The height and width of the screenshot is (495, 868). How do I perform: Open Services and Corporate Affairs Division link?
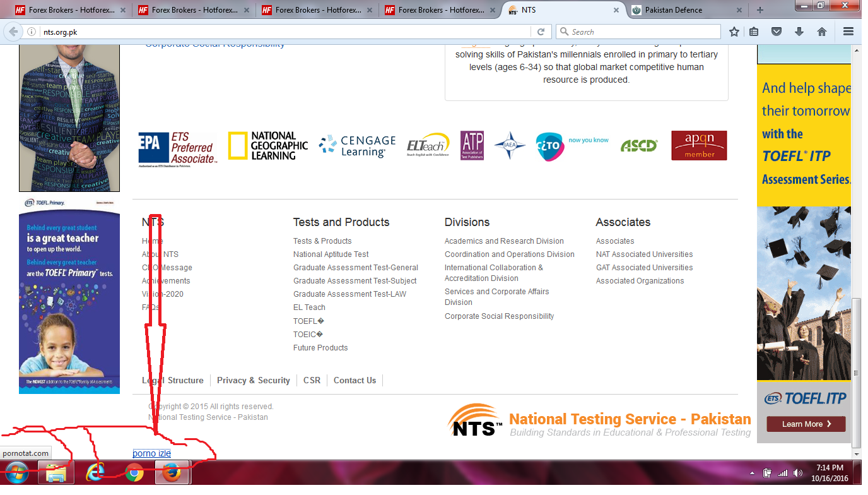497,297
